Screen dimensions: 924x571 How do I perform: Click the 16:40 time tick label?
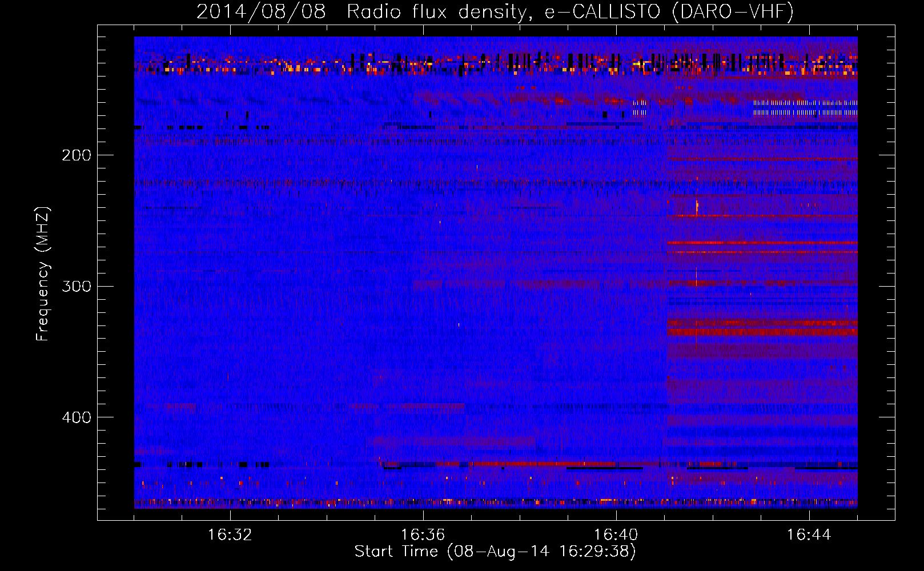coord(616,535)
